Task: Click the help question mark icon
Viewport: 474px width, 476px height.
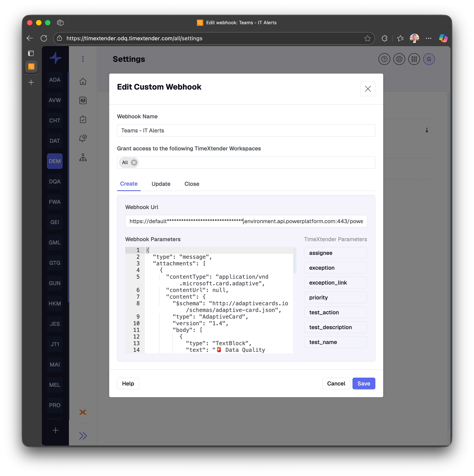Action: pyautogui.click(x=384, y=59)
